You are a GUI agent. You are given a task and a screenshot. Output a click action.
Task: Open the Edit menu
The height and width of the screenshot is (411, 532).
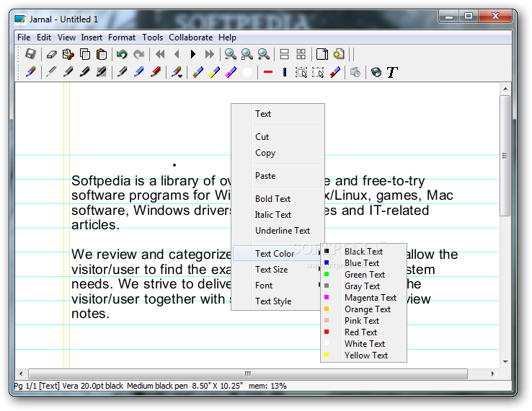pos(44,37)
